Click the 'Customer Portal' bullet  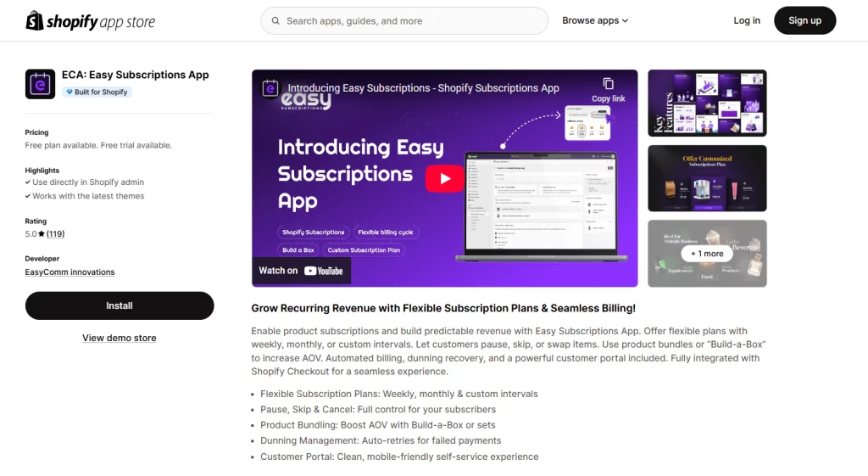pyautogui.click(x=399, y=456)
